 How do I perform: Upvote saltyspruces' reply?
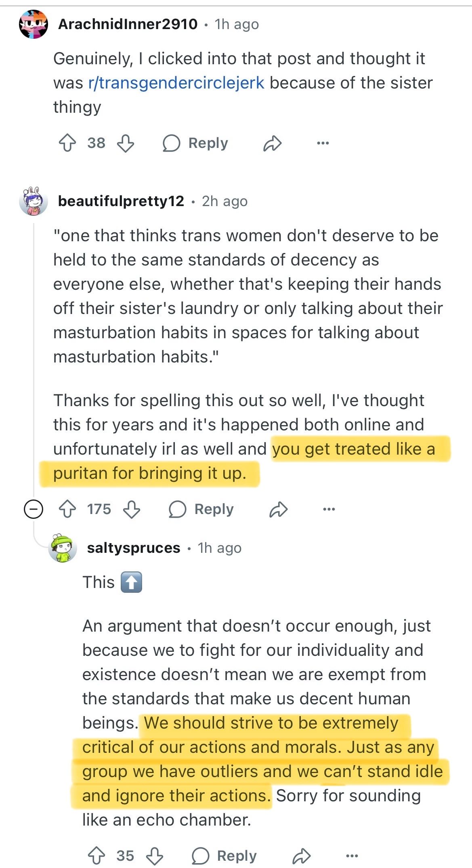pyautogui.click(x=96, y=856)
